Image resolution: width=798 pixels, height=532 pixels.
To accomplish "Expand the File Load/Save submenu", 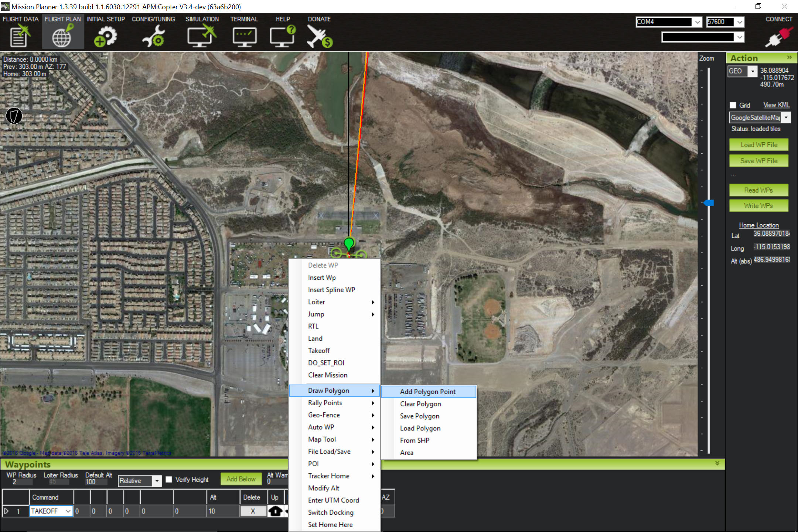I will point(334,451).
